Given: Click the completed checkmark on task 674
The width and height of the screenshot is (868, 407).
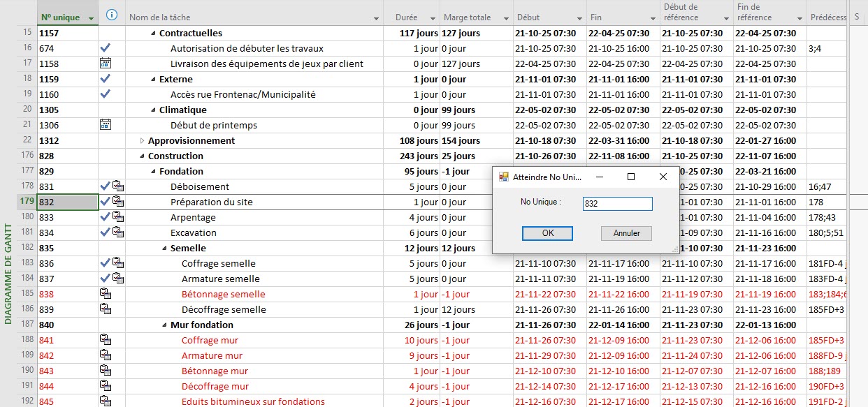Looking at the screenshot, I should pyautogui.click(x=106, y=48).
